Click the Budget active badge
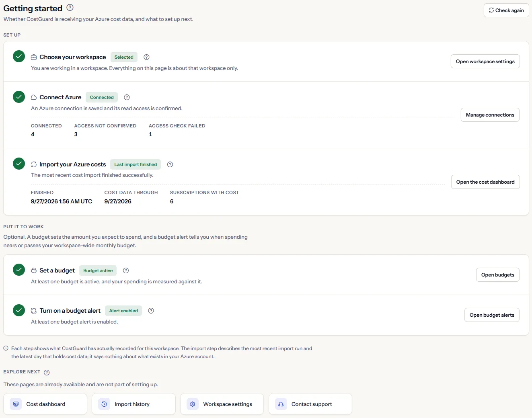Image resolution: width=532 pixels, height=418 pixels. 98,270
